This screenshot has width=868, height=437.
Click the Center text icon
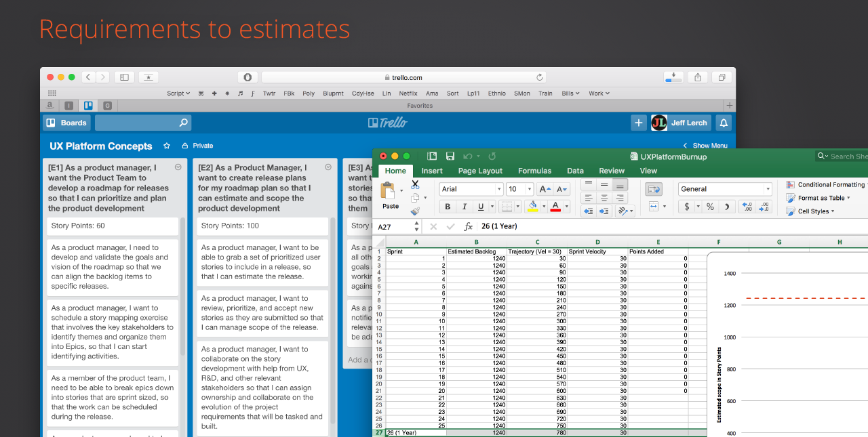click(x=604, y=198)
